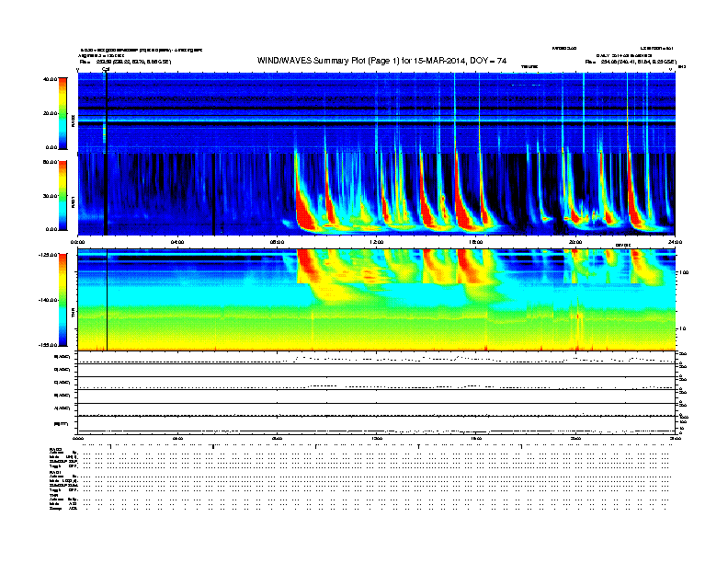This screenshot has width=728, height=563.
Task: Click the 40.00 tick on RAD2 color bar
Action: 50,79
